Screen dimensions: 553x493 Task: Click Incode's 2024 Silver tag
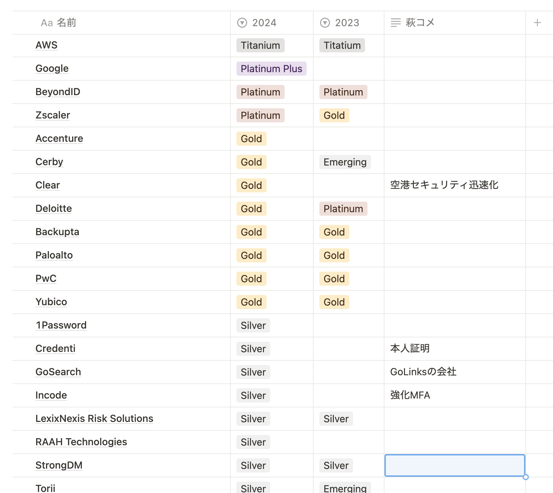click(253, 395)
